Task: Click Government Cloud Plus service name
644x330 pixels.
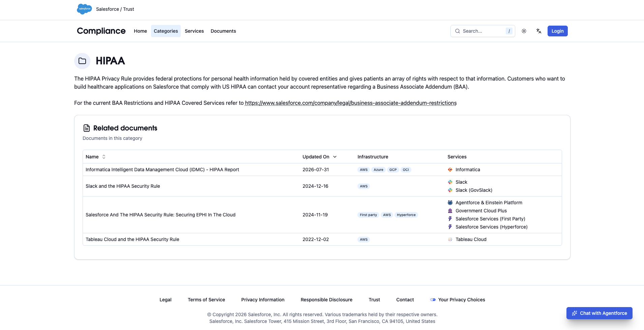Action: click(x=481, y=211)
